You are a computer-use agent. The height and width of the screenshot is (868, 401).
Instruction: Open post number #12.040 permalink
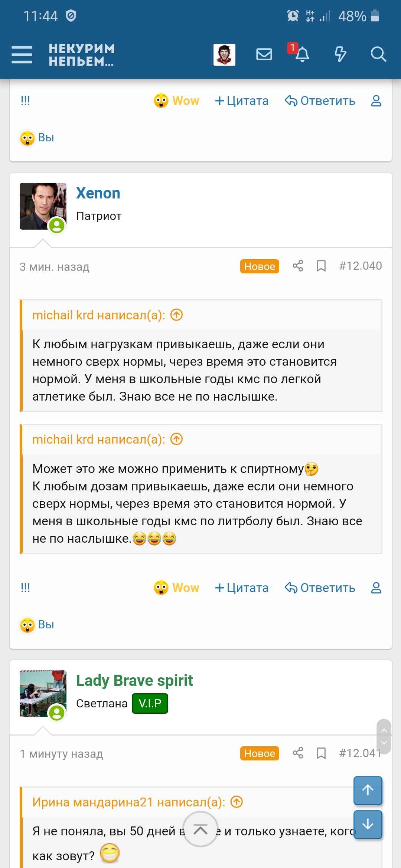(360, 266)
